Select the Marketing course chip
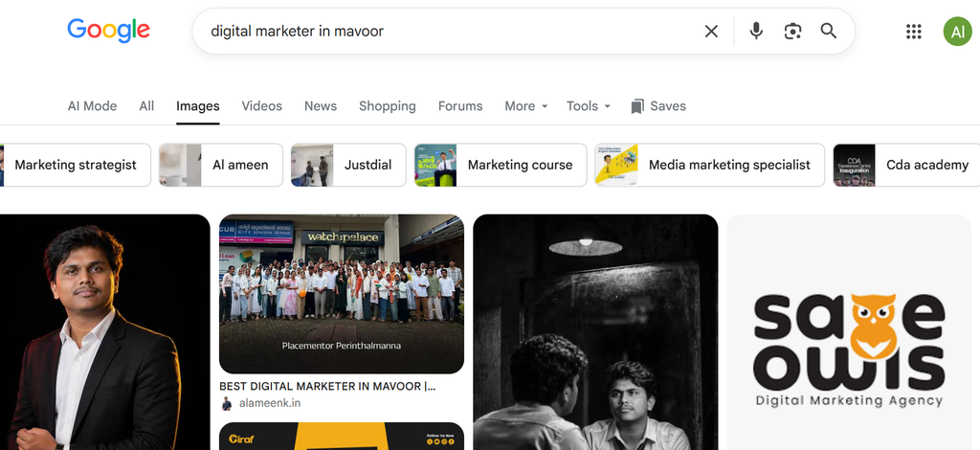Image resolution: width=980 pixels, height=450 pixels. pyautogui.click(x=500, y=165)
